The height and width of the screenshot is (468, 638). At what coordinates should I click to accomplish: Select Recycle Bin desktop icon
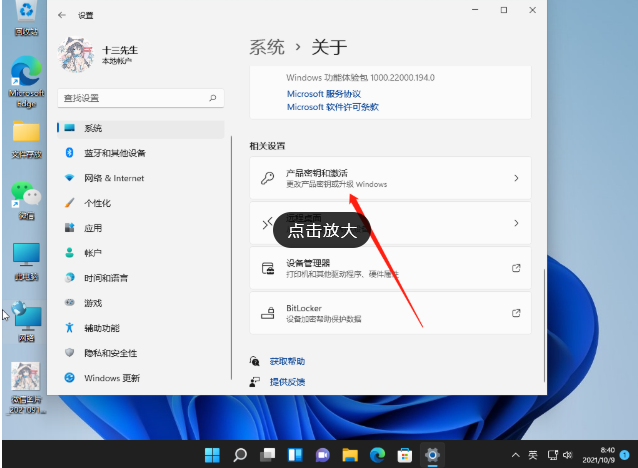coord(26,17)
